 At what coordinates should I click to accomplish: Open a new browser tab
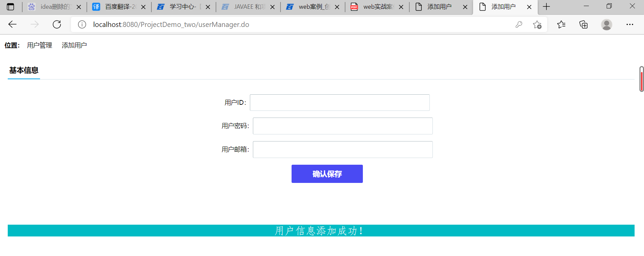point(546,7)
